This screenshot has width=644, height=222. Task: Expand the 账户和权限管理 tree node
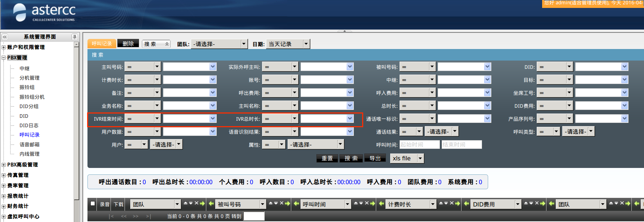(4, 47)
